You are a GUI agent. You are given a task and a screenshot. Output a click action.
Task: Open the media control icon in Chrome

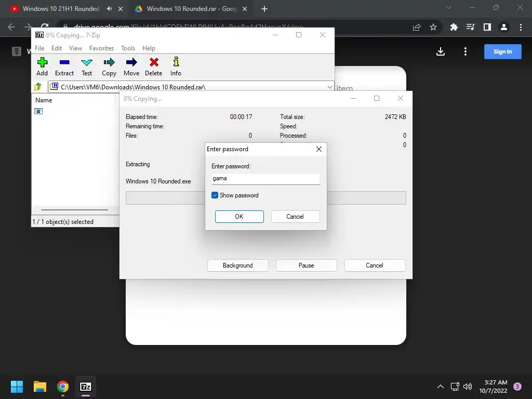470,27
